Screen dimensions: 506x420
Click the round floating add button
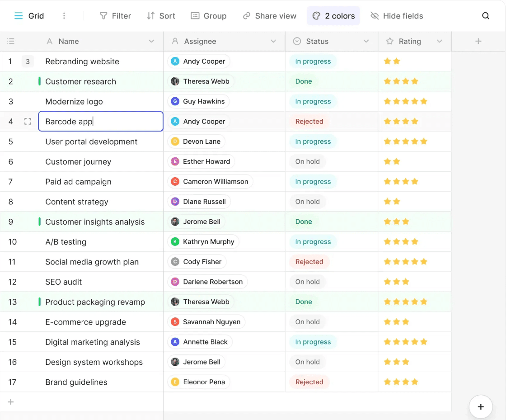tap(481, 406)
